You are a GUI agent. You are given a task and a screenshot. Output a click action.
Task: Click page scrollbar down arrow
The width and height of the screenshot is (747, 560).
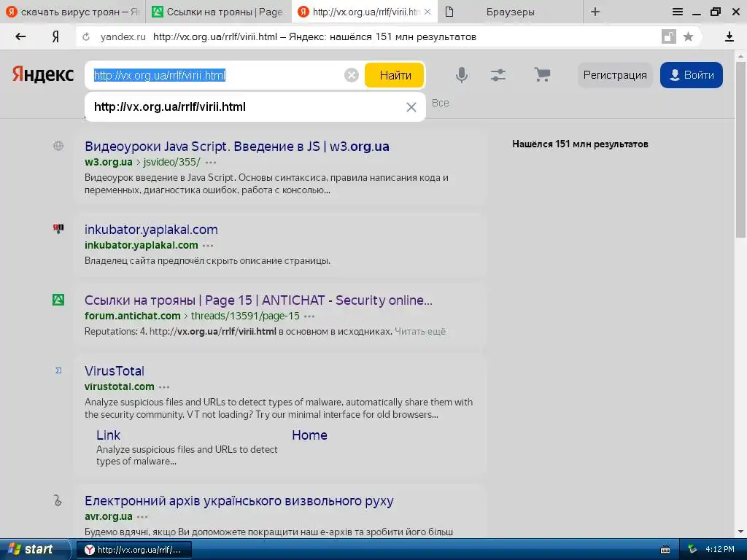[x=741, y=532]
